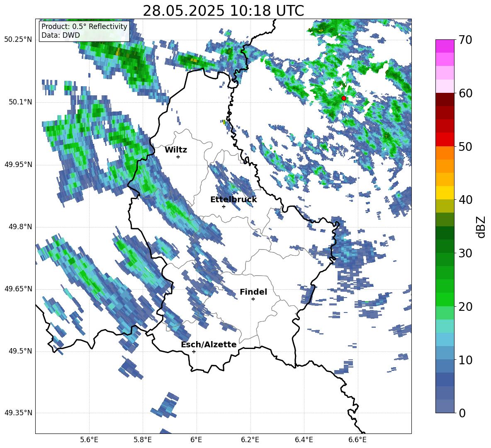491x448 pixels.
Task: Click the 6.4°E longitude label
Action: [304, 440]
